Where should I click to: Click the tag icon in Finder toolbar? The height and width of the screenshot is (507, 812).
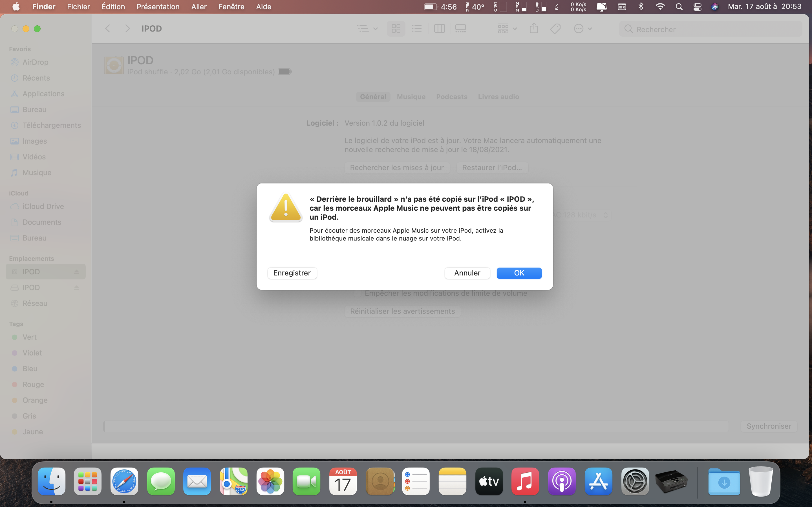click(x=555, y=29)
